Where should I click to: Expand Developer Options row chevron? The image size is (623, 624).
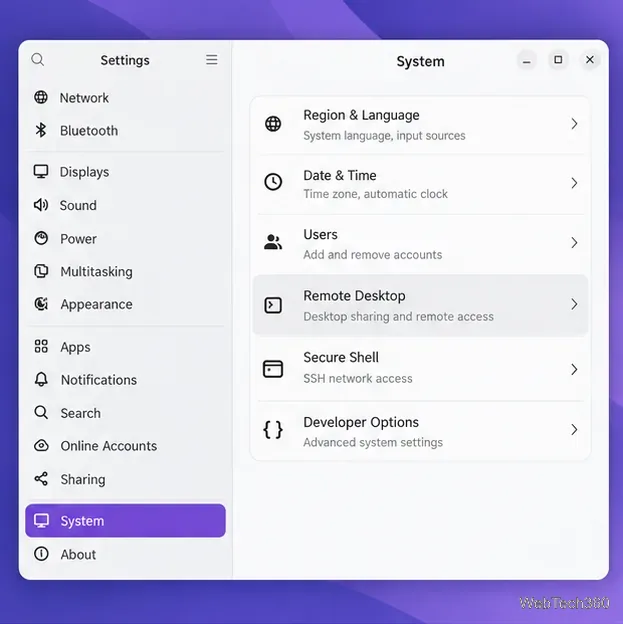pyautogui.click(x=574, y=430)
